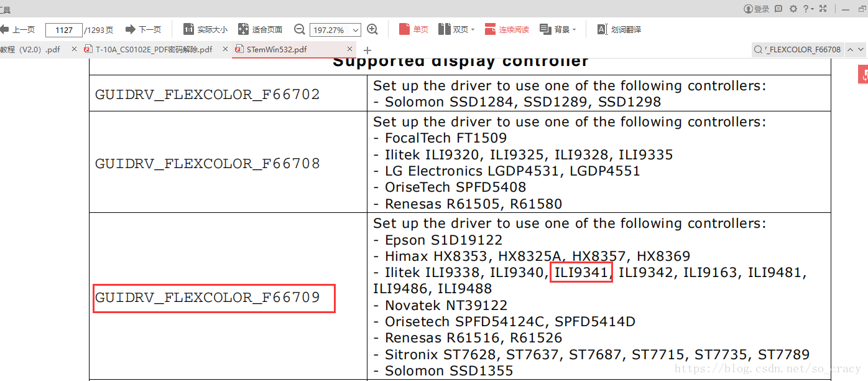Click 登录 to log in
Screen dimensions: 868x381
[x=757, y=9]
